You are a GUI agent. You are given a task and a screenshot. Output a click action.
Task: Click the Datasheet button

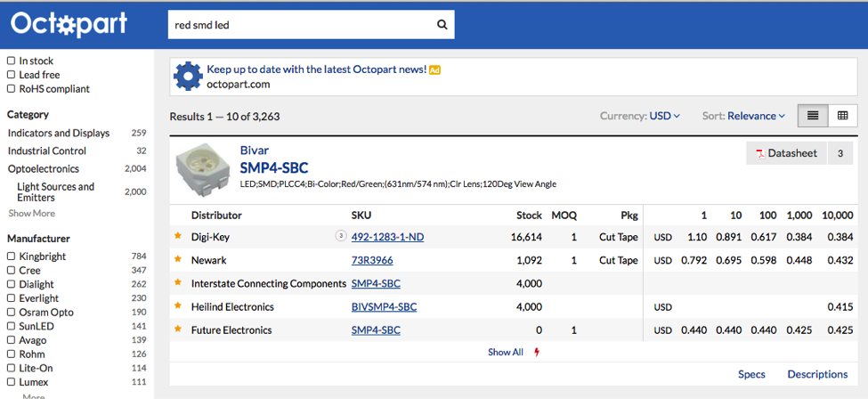pos(787,153)
